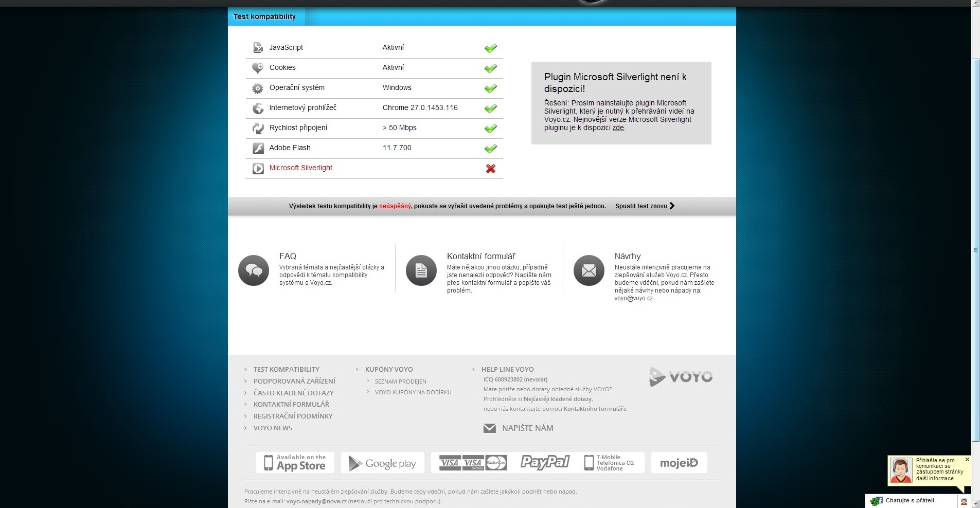
Task: Open the FAQ speech bubbles icon
Action: coord(254,270)
